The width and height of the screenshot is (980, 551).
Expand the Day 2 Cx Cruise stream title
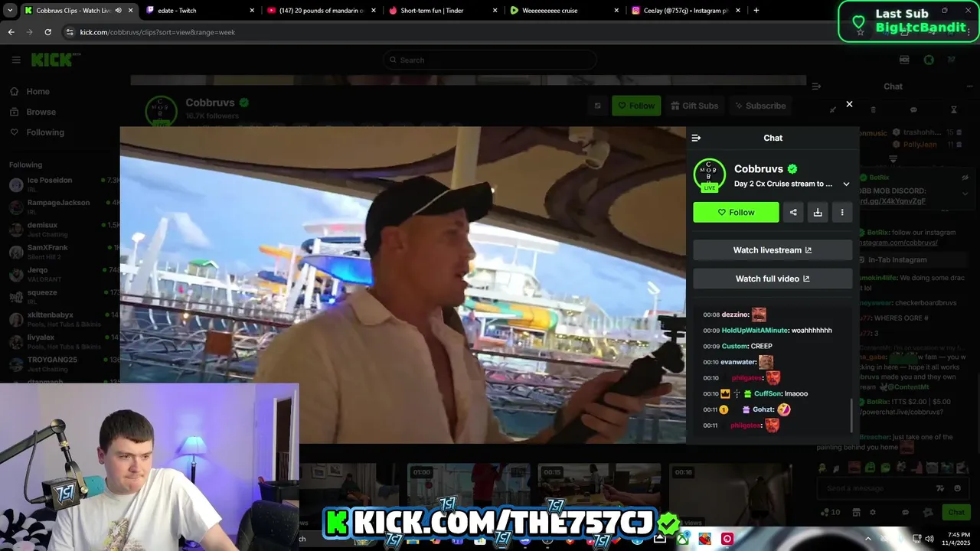click(846, 184)
